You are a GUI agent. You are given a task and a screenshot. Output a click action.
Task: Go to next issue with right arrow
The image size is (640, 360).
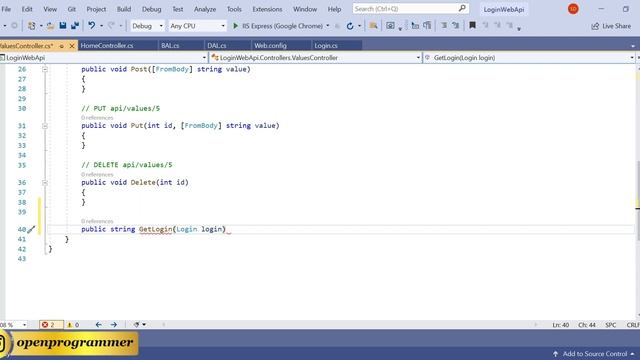(113, 324)
